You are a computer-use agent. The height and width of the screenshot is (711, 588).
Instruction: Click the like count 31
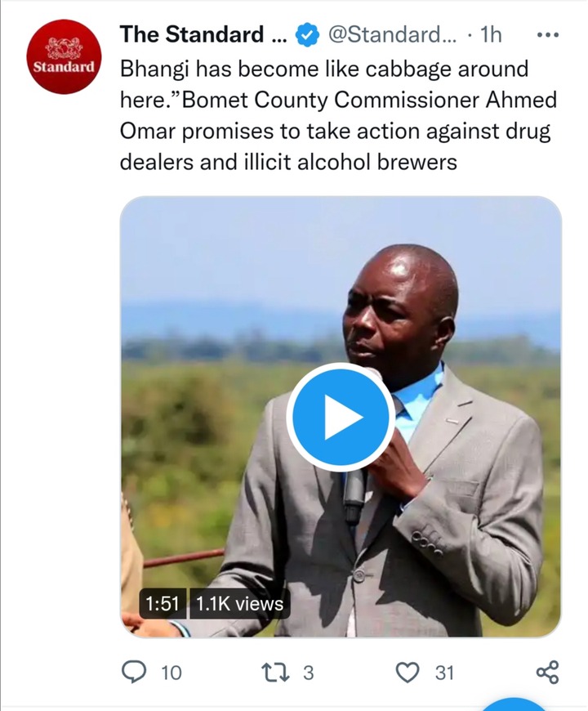444,673
